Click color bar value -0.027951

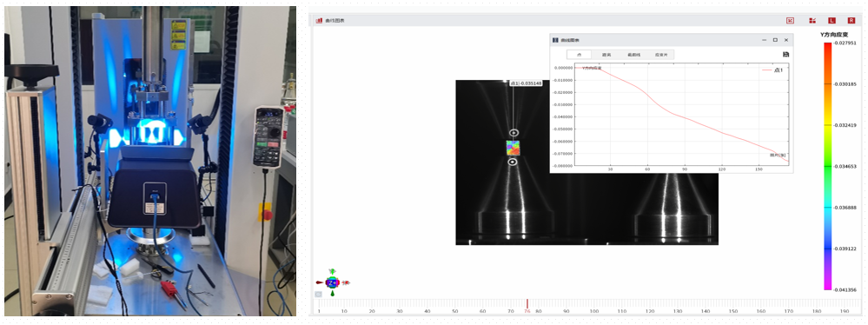[x=845, y=43]
